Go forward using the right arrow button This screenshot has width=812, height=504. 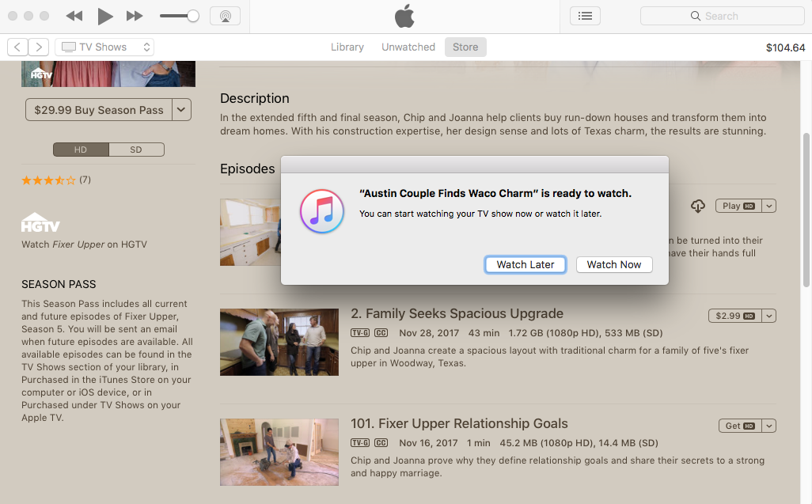pos(39,47)
